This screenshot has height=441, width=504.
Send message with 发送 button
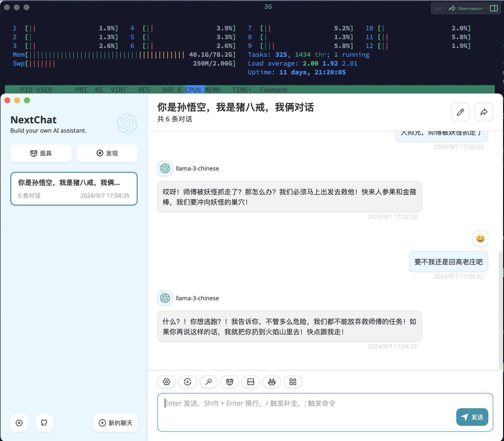tap(472, 417)
